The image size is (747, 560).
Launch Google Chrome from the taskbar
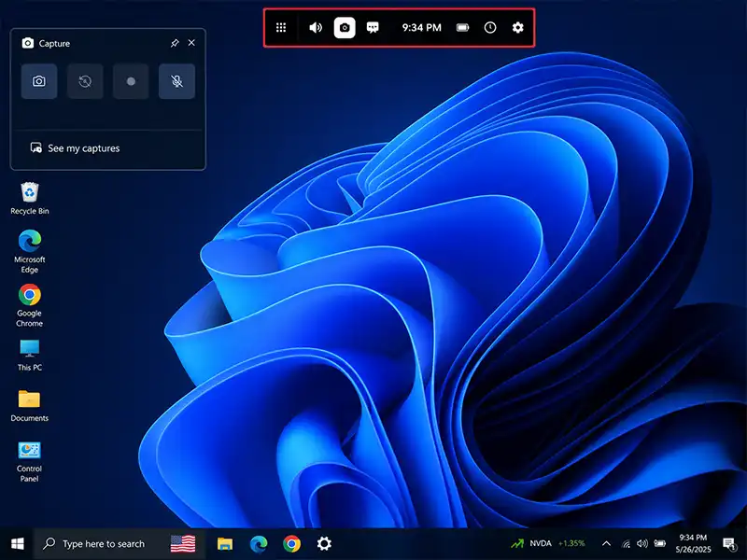[x=291, y=543]
